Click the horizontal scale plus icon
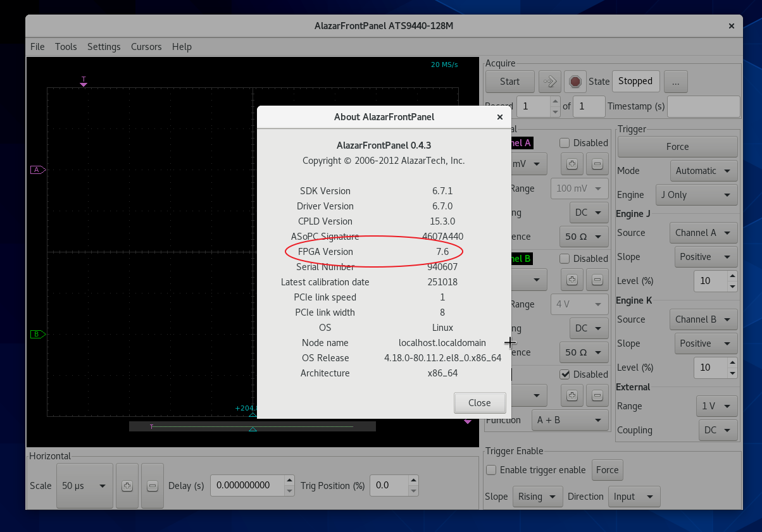 (127, 486)
